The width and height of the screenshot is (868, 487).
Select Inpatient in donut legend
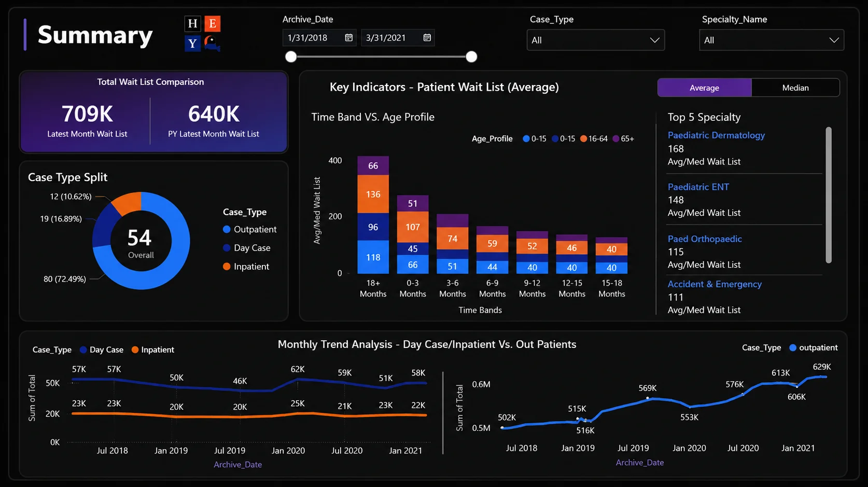tap(246, 267)
